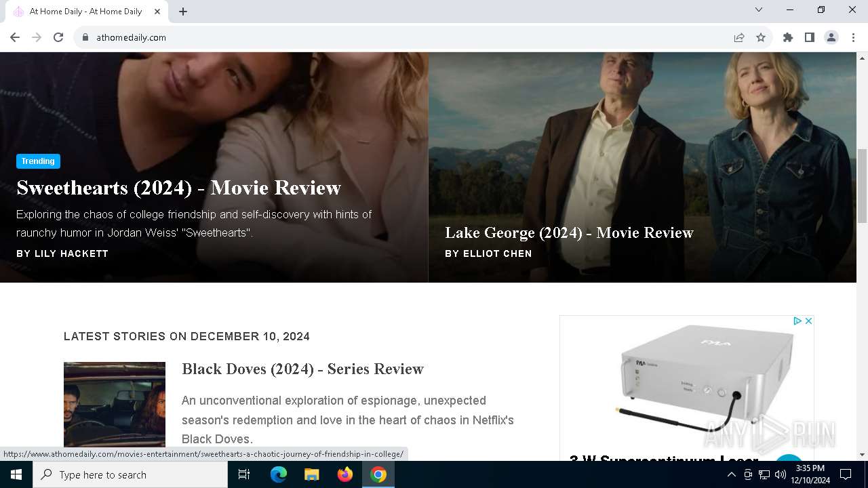Open the taskbar clock and date

coord(810,474)
